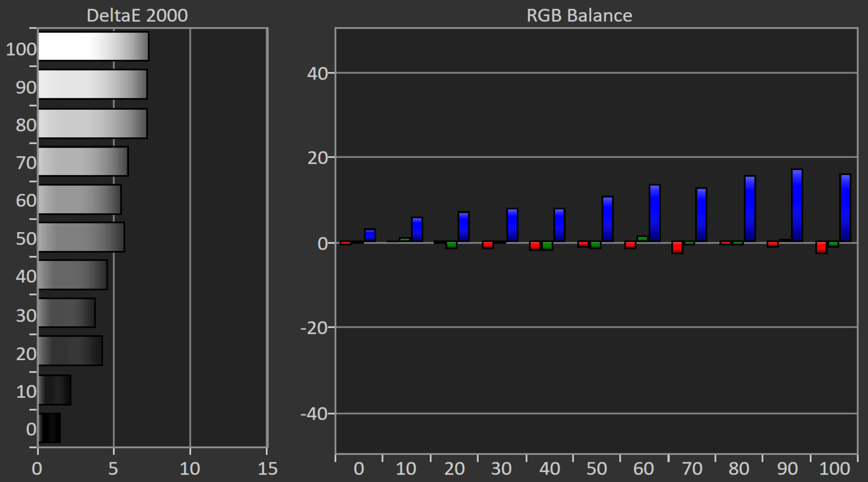The image size is (868, 482).
Task: Click the blue bar at 90 in RGB Balance
Action: pos(797,205)
